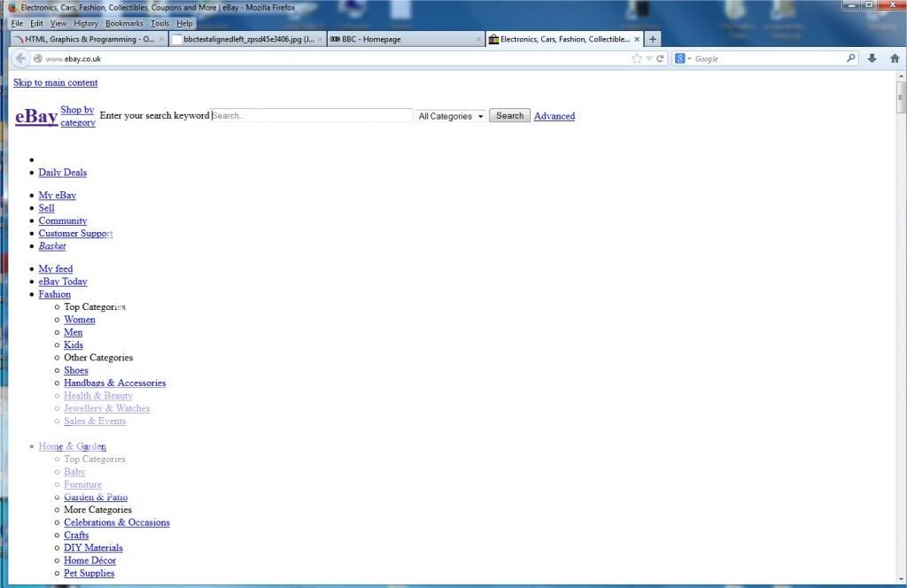Open the History menu

pos(86,24)
